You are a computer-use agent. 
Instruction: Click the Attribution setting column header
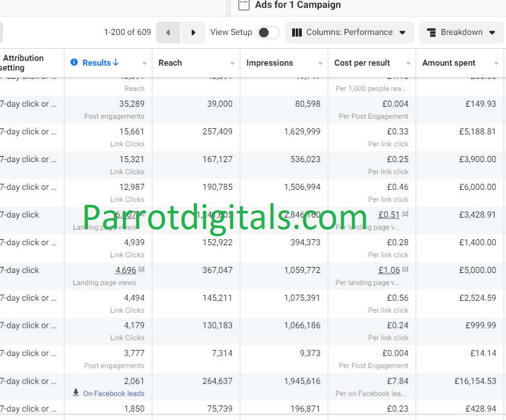pos(22,63)
